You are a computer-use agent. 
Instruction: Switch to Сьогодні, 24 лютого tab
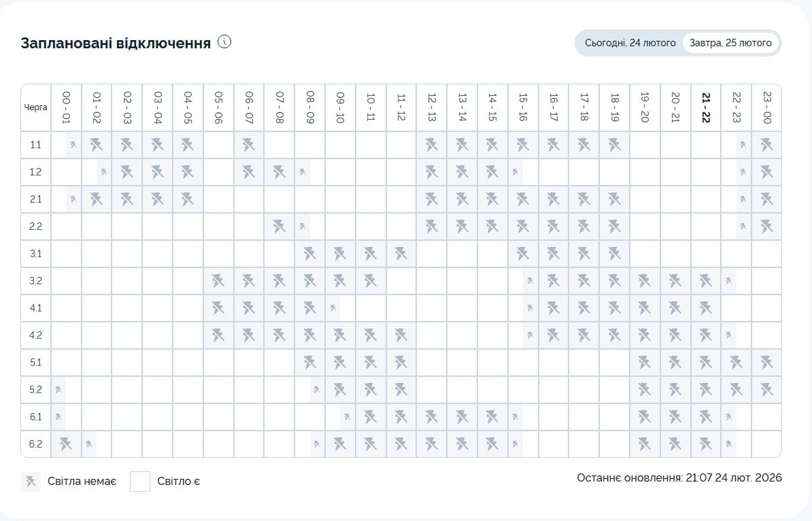tap(630, 43)
